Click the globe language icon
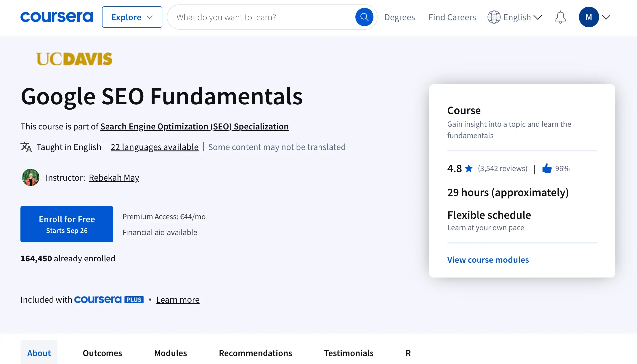This screenshot has width=637, height=364. (494, 17)
